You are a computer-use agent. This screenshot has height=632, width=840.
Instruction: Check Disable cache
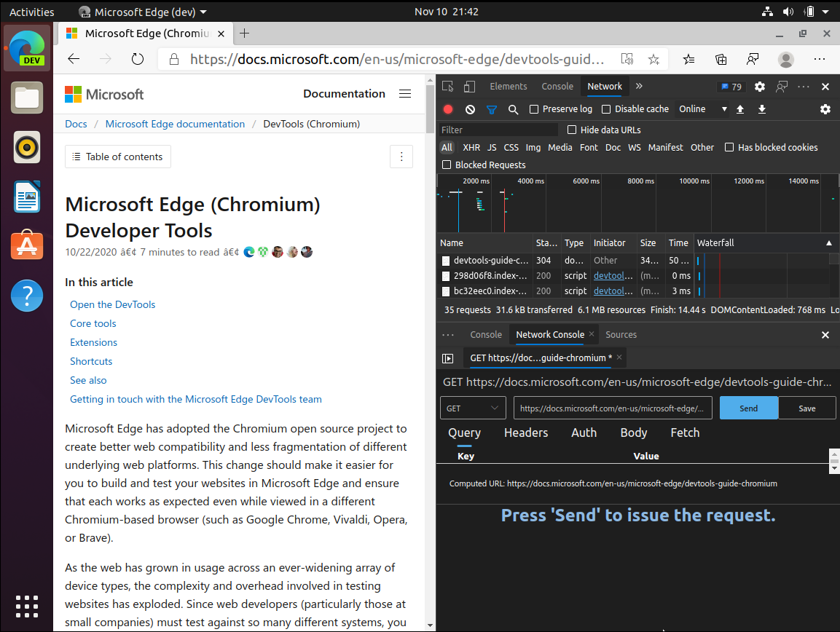607,108
